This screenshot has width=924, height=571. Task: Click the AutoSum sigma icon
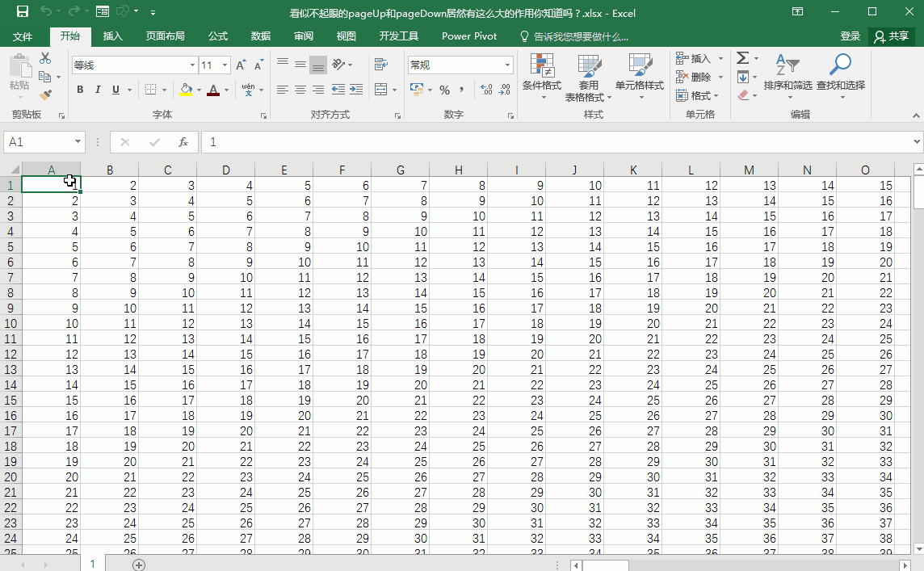(x=743, y=58)
